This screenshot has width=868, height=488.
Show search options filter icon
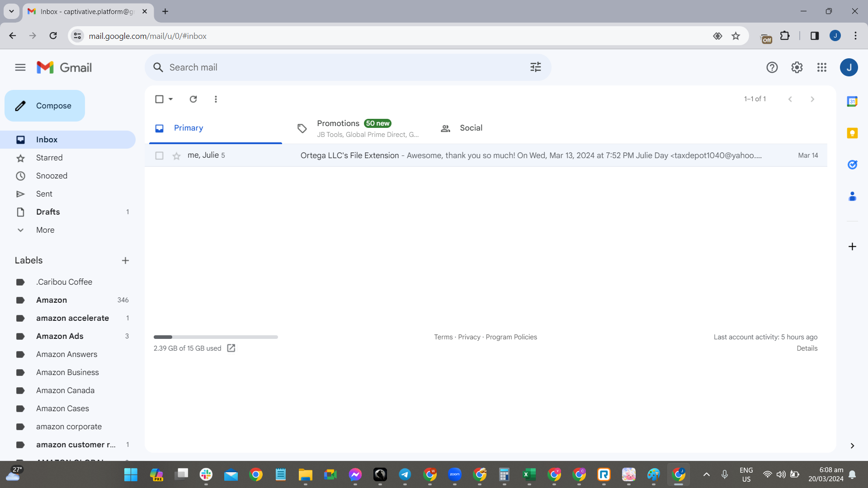536,67
